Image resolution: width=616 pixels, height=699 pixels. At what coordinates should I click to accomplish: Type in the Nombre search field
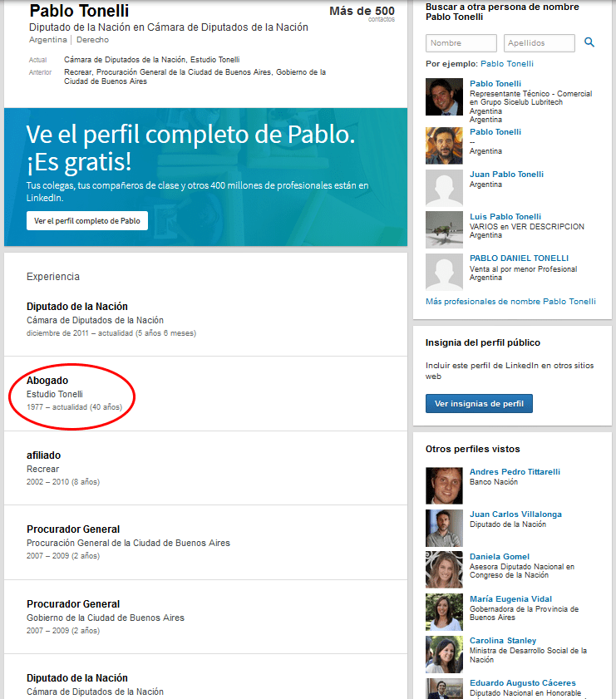[461, 43]
